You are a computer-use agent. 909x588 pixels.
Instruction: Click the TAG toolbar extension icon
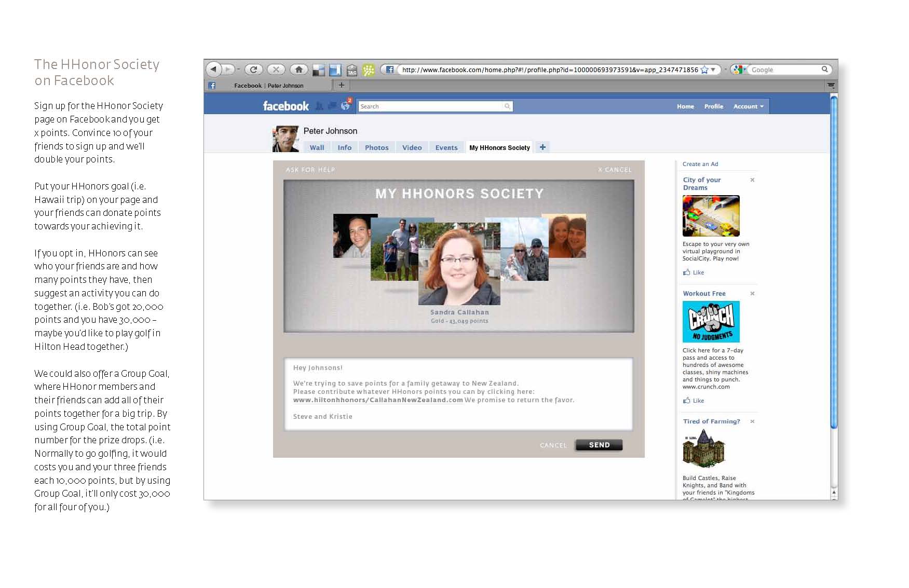tap(352, 70)
